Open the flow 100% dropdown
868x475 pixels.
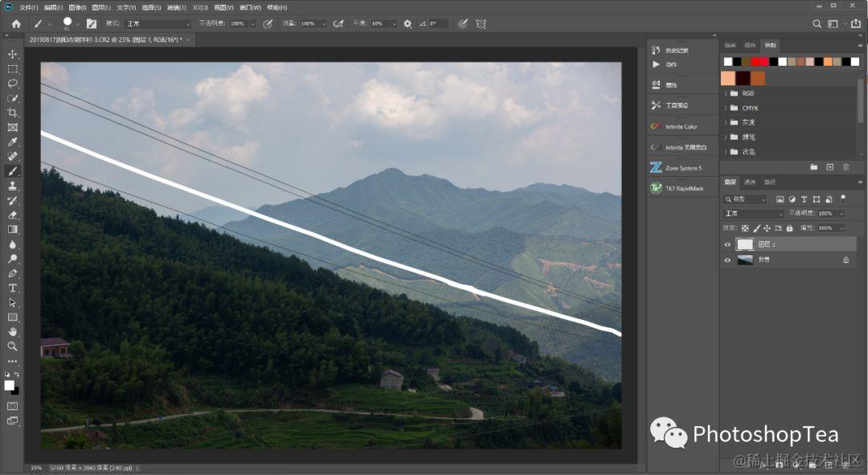pyautogui.click(x=323, y=24)
